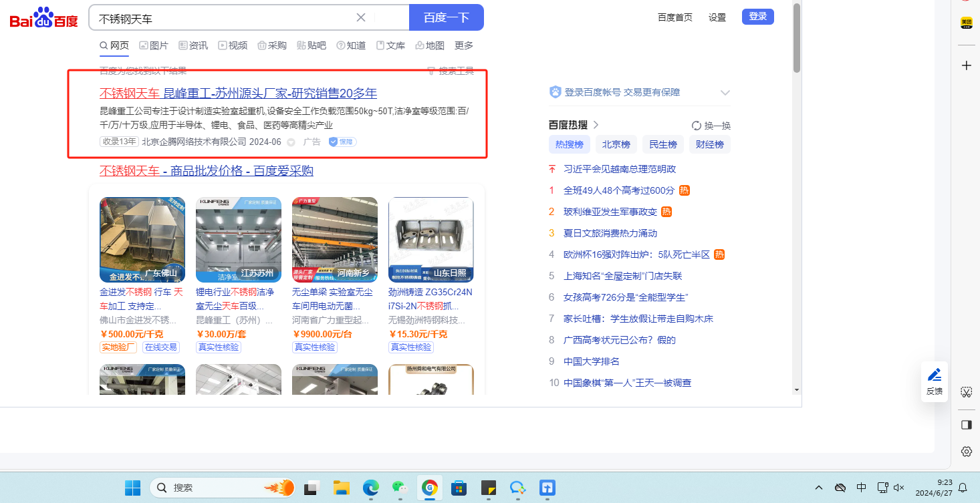Viewport: 980px width, 503px height.
Task: Open the 反馈 feedback widget
Action: [x=935, y=381]
